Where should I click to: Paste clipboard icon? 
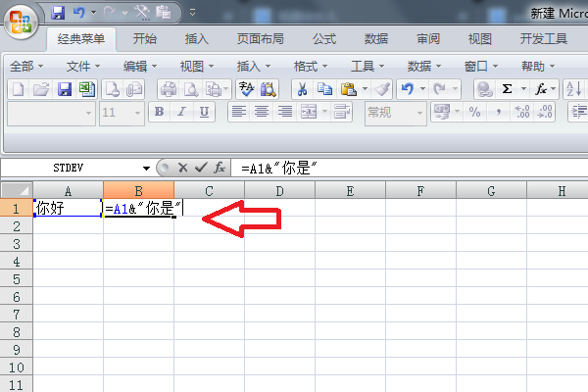point(348,89)
